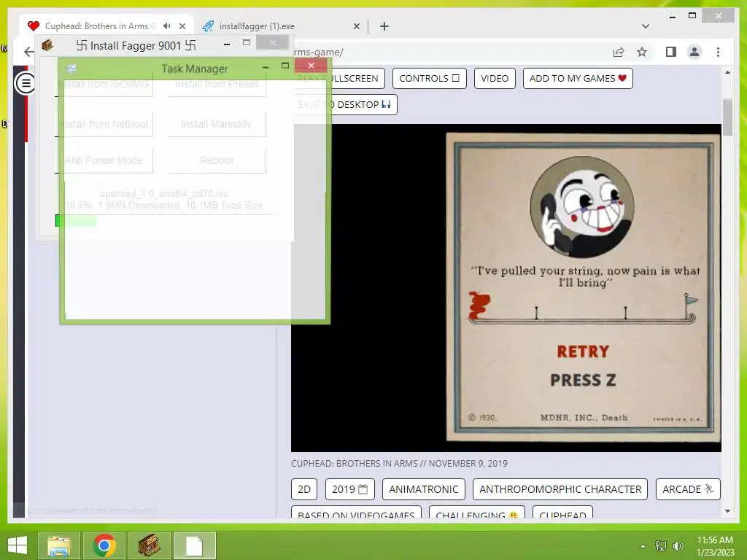The width and height of the screenshot is (747, 560).
Task: Open the chest-icon app on the taskbar
Action: (x=149, y=545)
